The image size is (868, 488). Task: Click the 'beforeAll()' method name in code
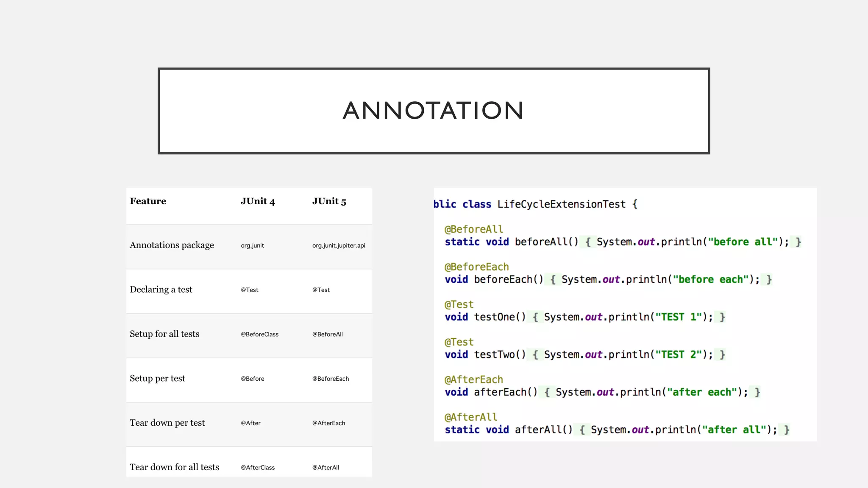click(546, 242)
